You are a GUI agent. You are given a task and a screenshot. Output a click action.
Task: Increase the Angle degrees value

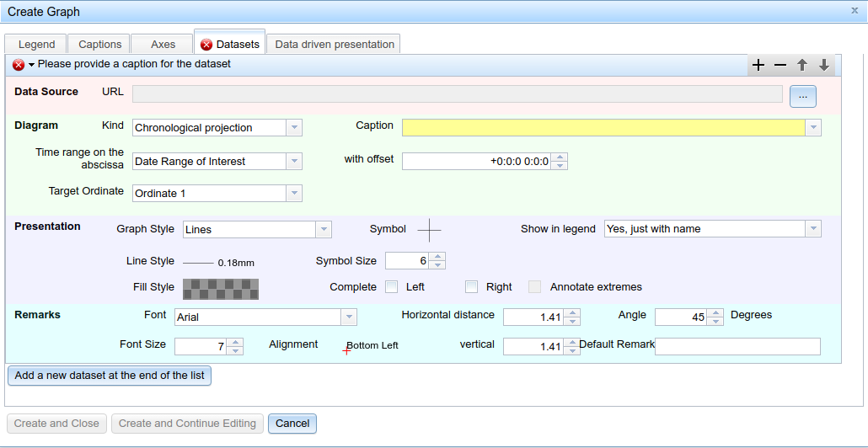point(715,313)
